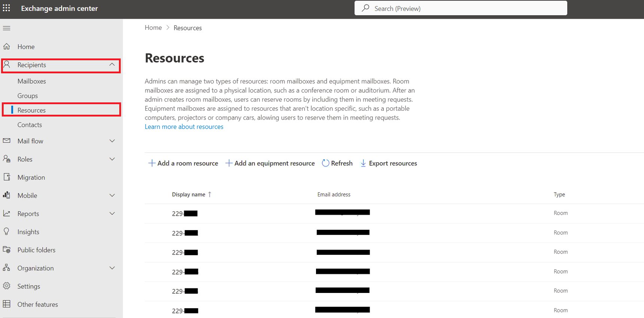644x318 pixels.
Task: Collapse the Recipients section chevron
Action: [x=112, y=65]
